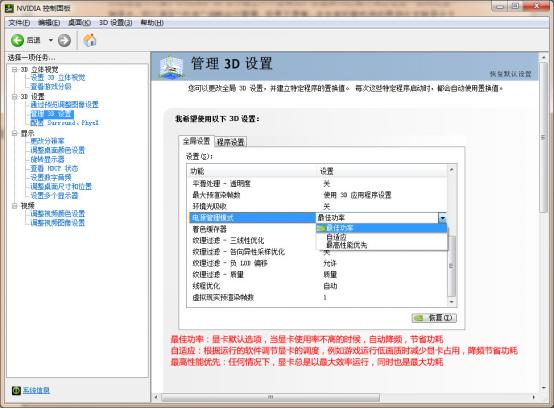Open 设置多个显示器 in task tree
The image size is (554, 409).
(54, 196)
